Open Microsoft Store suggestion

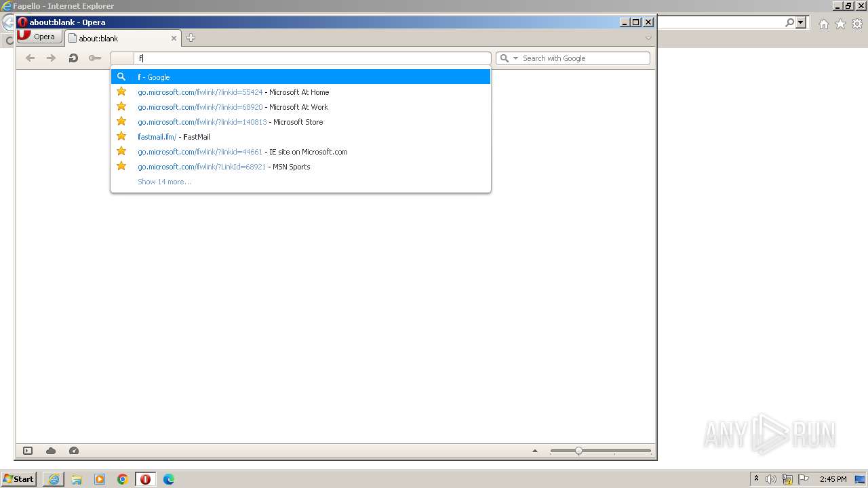coord(300,122)
